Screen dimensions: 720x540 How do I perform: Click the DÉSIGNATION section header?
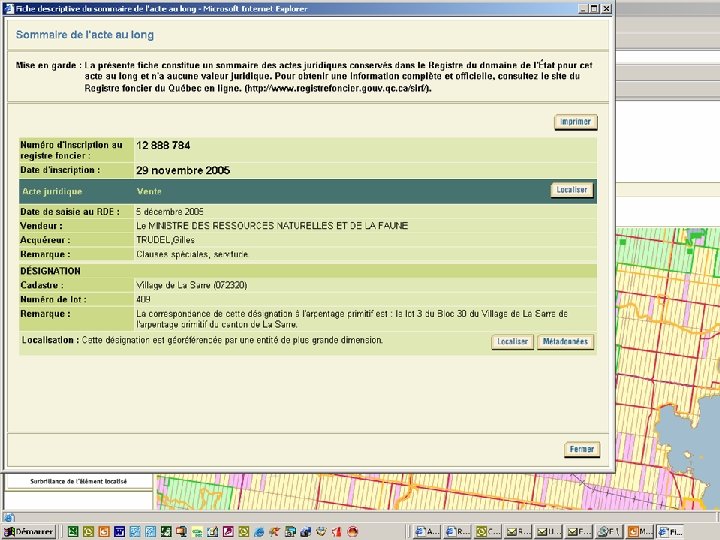pos(51,271)
